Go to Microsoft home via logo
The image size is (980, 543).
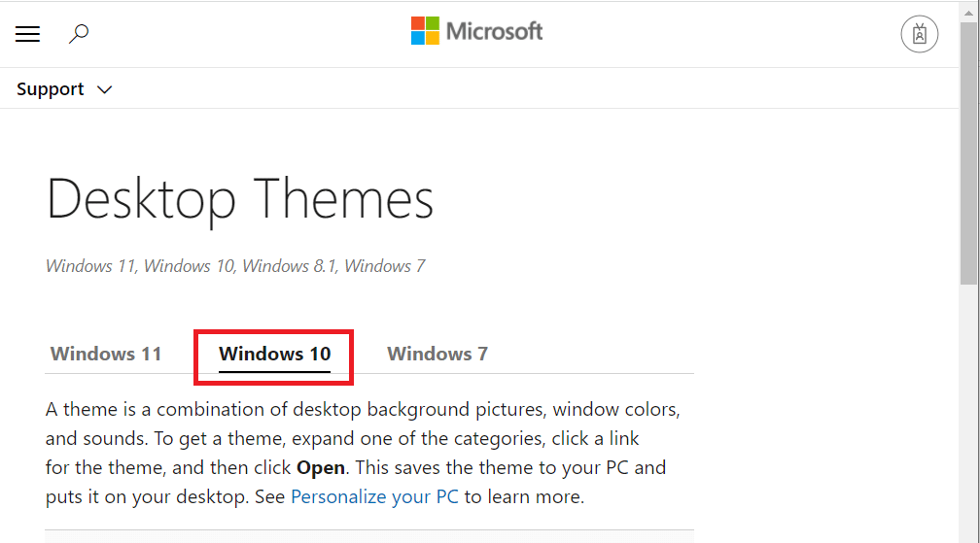[x=476, y=31]
